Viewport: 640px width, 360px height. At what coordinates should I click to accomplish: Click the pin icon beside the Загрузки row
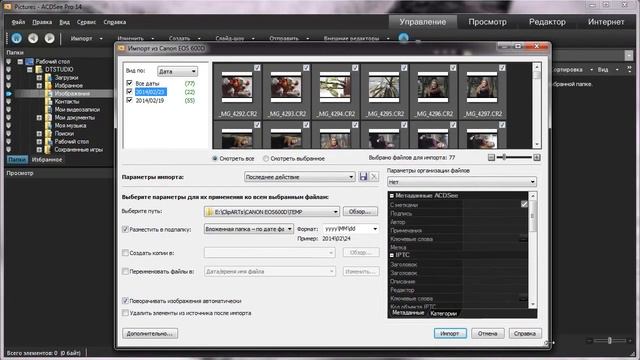(9, 78)
